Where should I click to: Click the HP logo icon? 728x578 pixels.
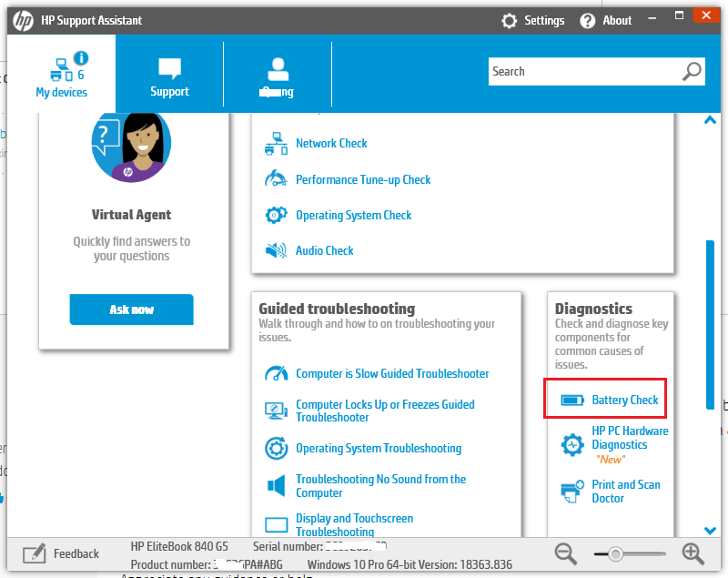(x=23, y=20)
